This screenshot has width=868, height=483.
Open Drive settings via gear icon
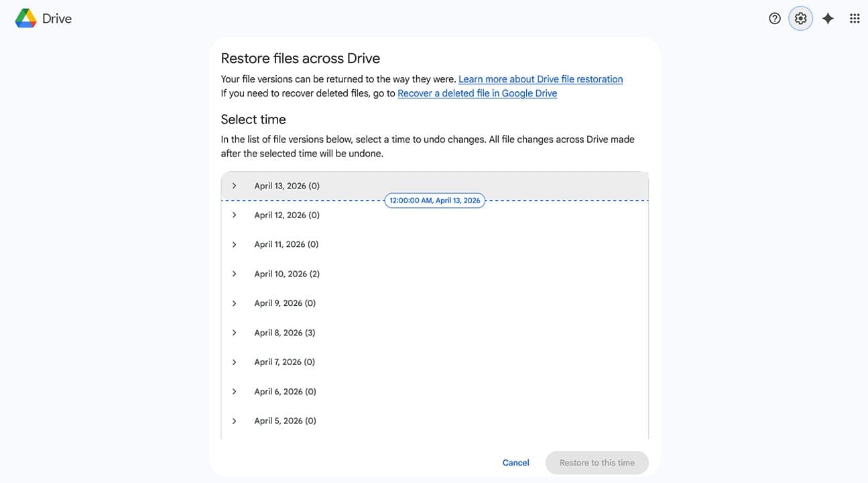tap(800, 17)
